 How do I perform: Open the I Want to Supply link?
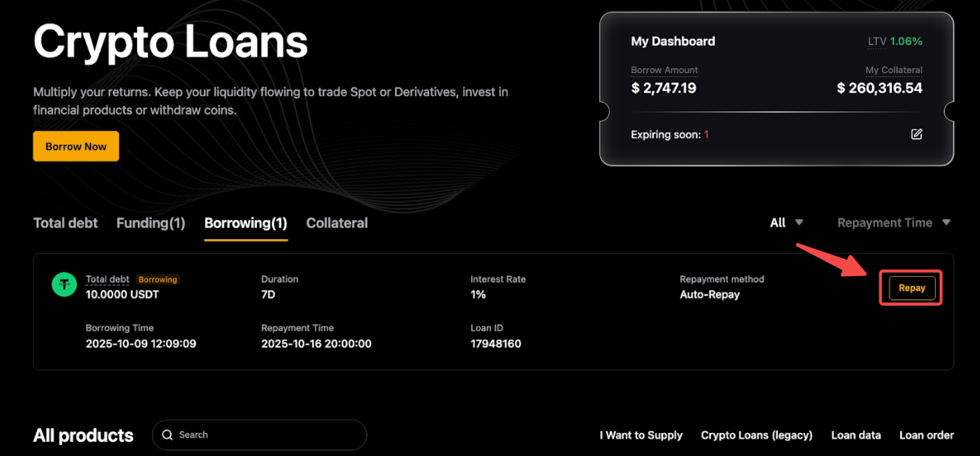click(x=641, y=435)
